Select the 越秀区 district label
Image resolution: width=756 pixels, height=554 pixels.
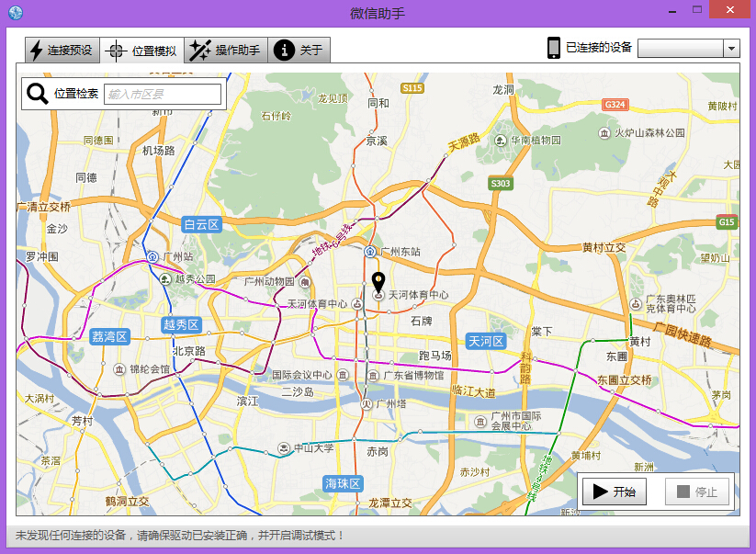(181, 324)
